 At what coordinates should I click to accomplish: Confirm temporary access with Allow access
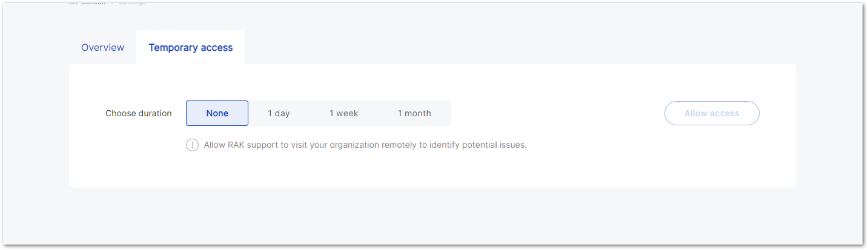712,113
